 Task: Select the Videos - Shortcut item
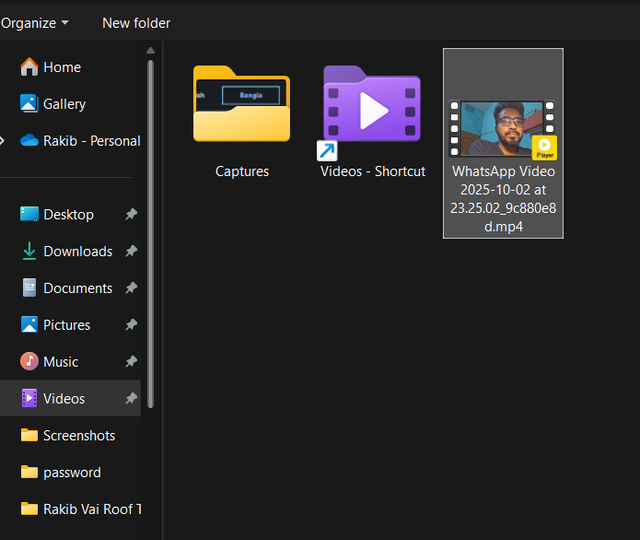(372, 120)
